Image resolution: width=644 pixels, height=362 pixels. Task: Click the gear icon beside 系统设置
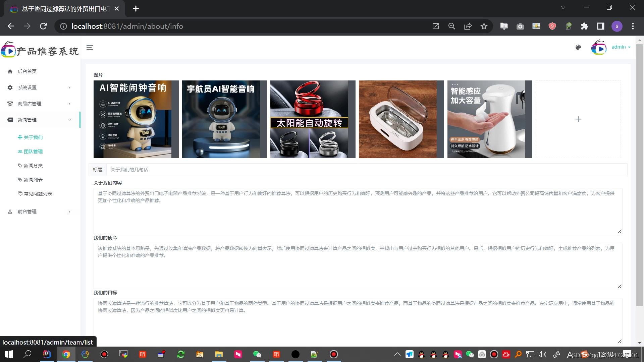coord(10,87)
